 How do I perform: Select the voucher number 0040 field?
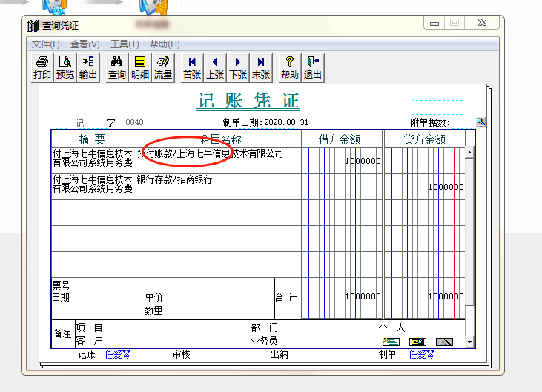pyautogui.click(x=134, y=122)
